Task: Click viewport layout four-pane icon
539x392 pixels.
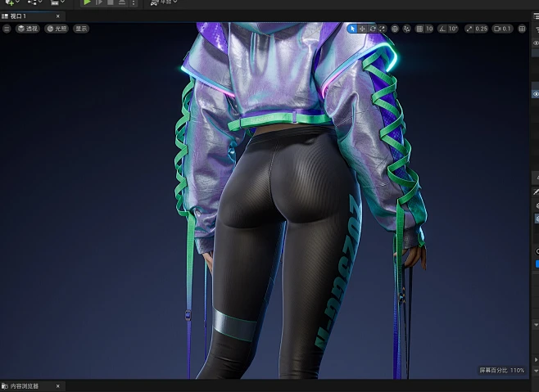Action: pyautogui.click(x=522, y=29)
